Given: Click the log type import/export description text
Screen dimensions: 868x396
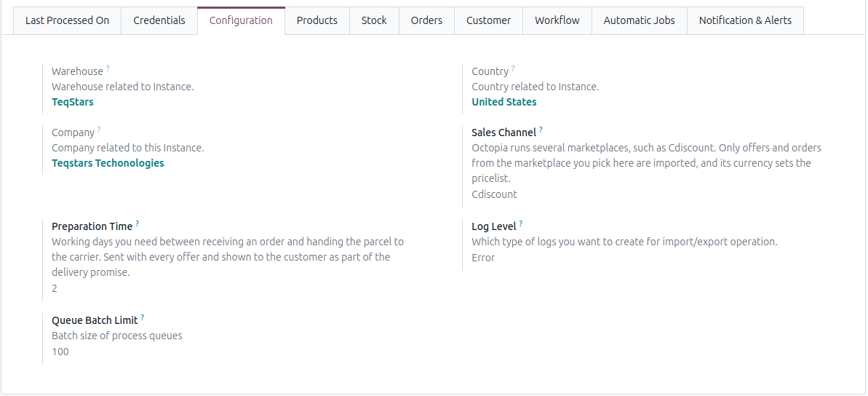Looking at the screenshot, I should (x=624, y=242).
